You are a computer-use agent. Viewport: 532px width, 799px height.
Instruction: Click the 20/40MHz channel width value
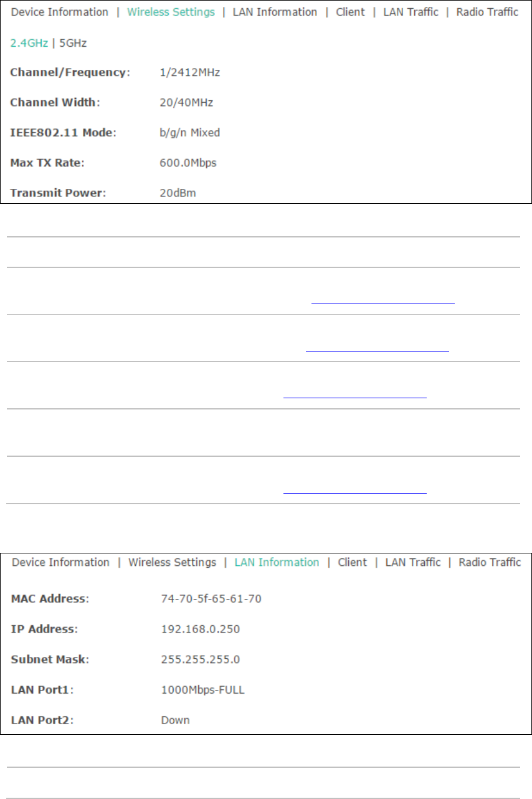click(x=188, y=102)
